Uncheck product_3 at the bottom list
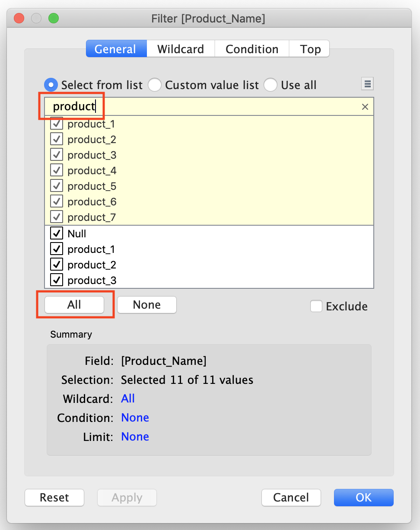 pos(56,280)
